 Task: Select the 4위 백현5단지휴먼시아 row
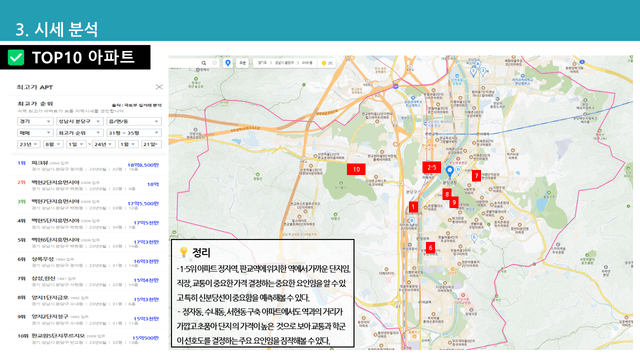pyautogui.click(x=88, y=223)
